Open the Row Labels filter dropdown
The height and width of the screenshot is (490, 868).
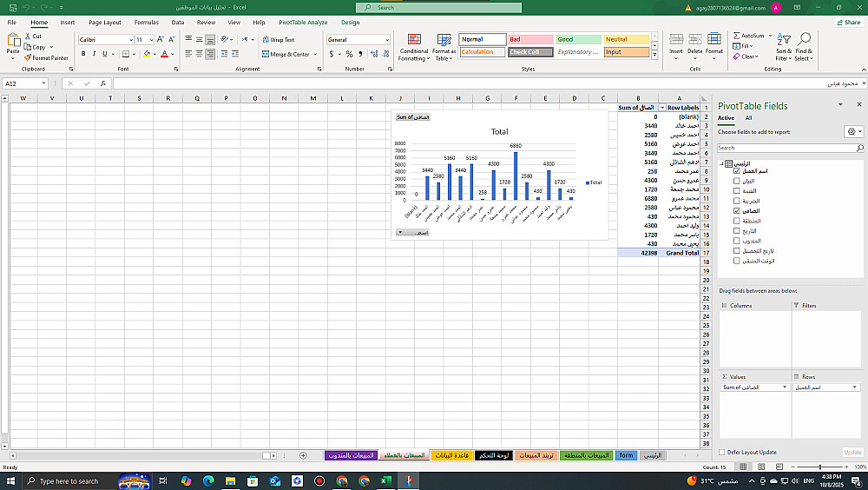pyautogui.click(x=662, y=108)
